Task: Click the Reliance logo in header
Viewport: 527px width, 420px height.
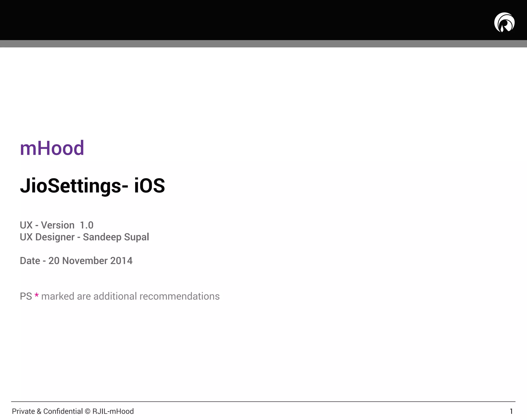Action: point(504,23)
